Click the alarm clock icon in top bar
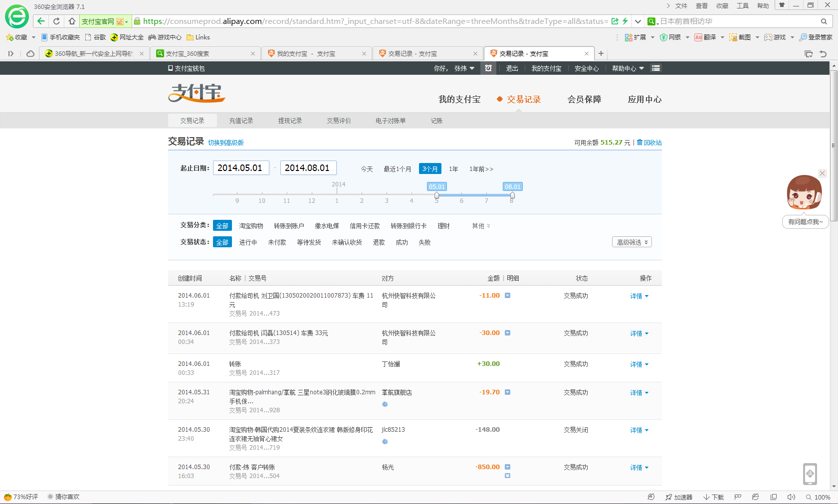 click(488, 68)
